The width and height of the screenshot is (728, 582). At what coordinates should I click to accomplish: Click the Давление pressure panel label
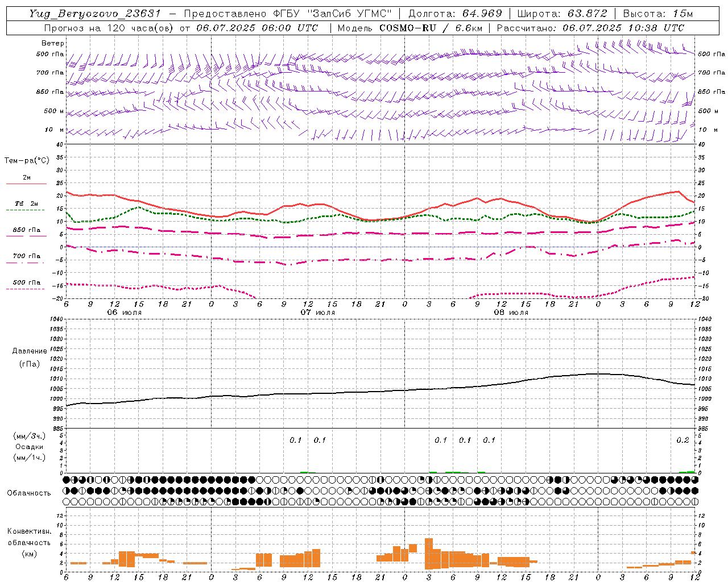30,351
